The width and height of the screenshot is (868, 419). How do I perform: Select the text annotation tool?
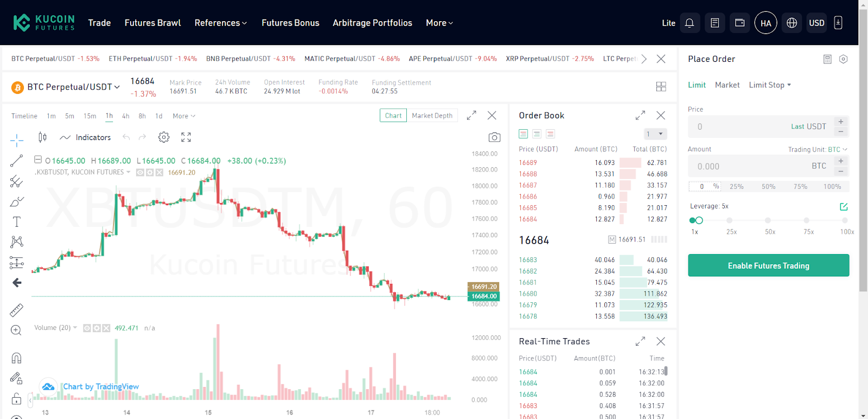pos(17,221)
